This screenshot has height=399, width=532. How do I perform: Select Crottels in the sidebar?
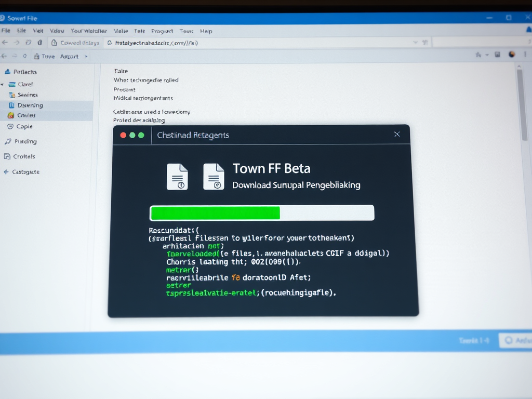pyautogui.click(x=24, y=156)
